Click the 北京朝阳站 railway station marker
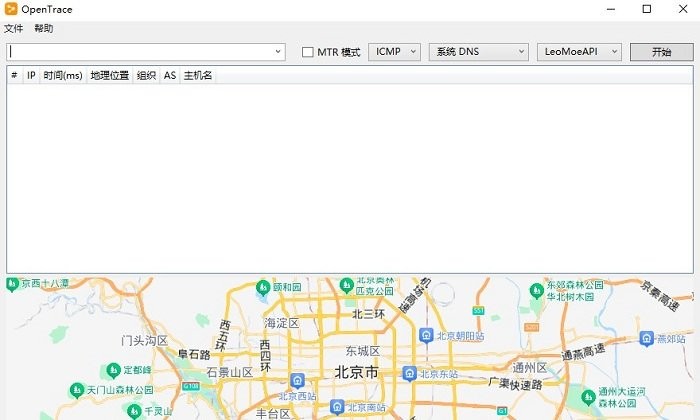This screenshot has height=420, width=700. 426,336
